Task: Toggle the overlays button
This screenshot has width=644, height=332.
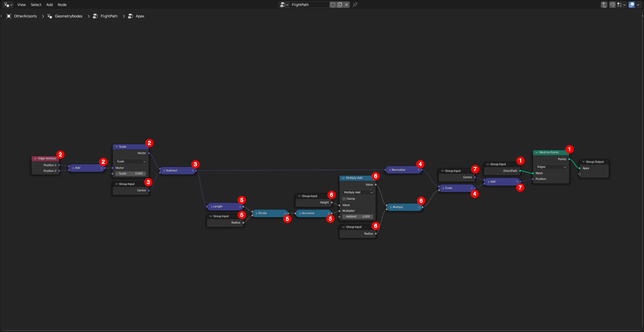Action: [631, 5]
